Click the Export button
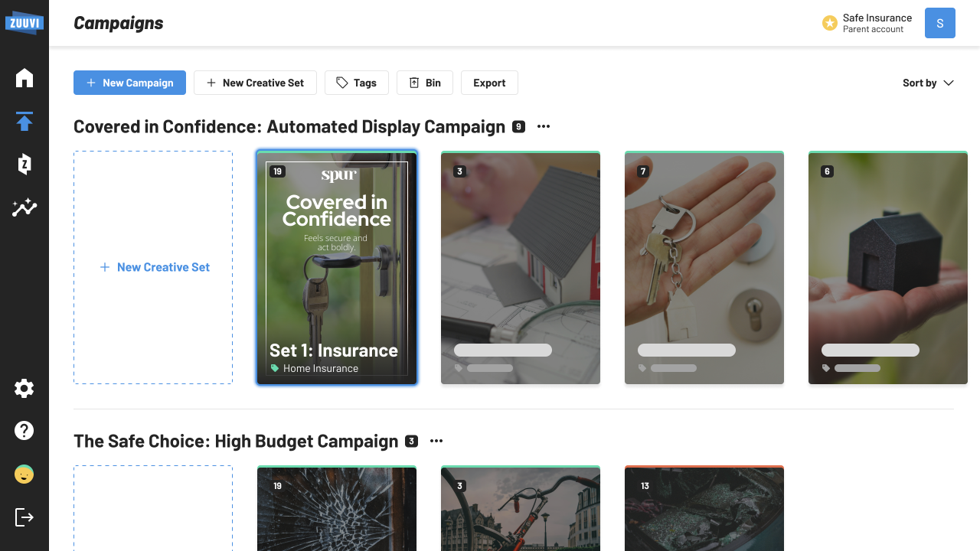 click(x=489, y=83)
